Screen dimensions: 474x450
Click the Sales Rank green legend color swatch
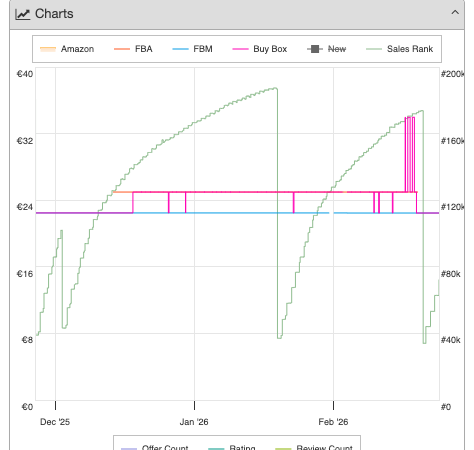pos(374,49)
